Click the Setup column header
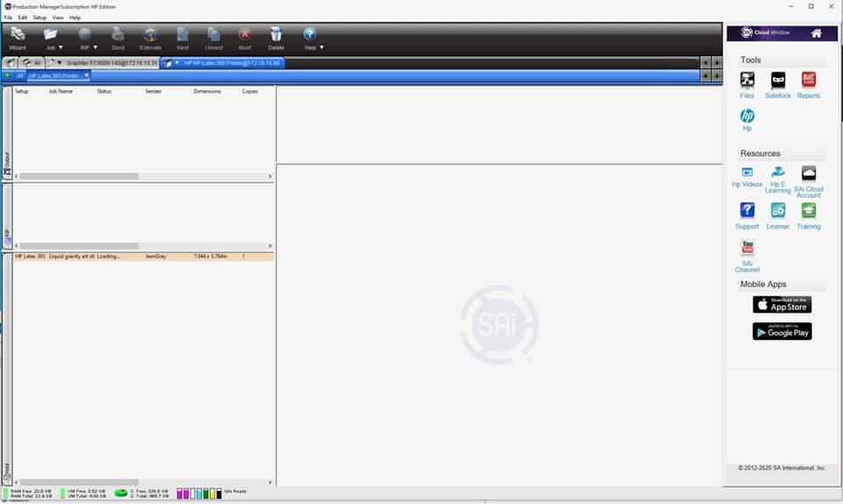The width and height of the screenshot is (843, 504). tap(21, 91)
